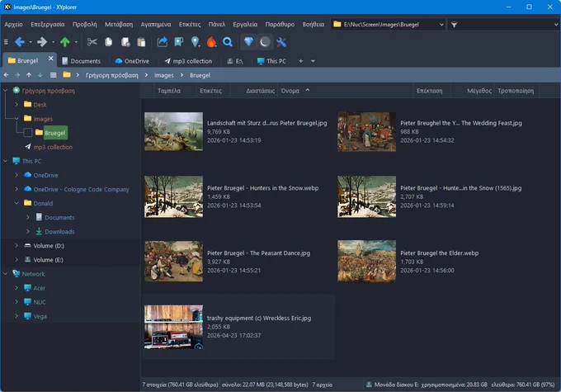Click Γρήγορη πρόσβαση in breadcrumb
The height and width of the screenshot is (392, 561).
pos(111,75)
